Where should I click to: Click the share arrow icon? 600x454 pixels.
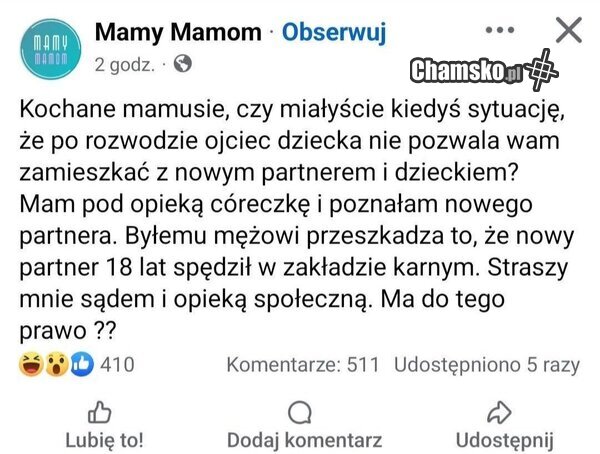click(503, 412)
